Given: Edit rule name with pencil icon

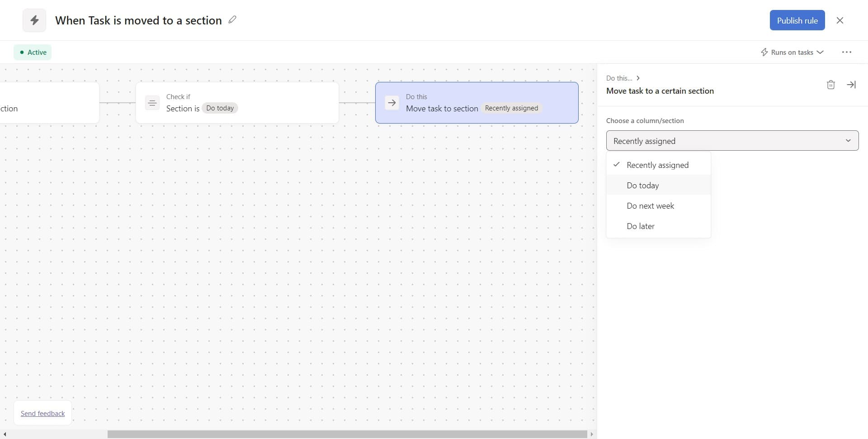Looking at the screenshot, I should [232, 20].
